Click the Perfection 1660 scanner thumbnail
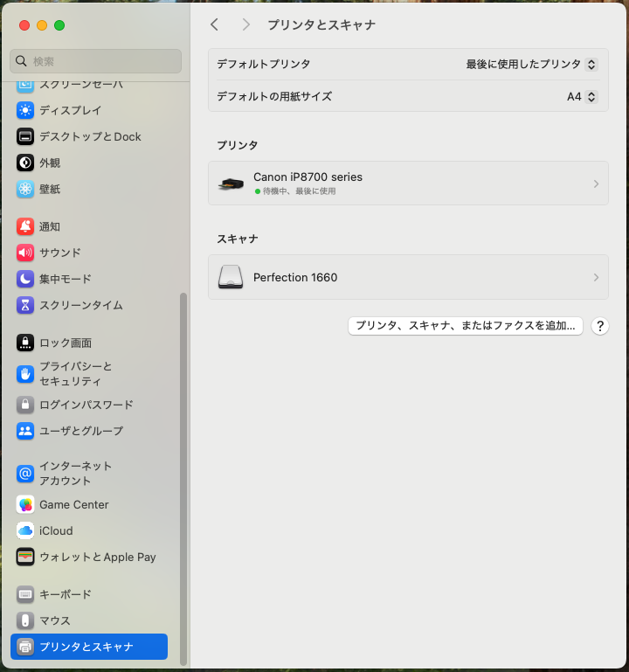The height and width of the screenshot is (672, 629). pos(231,277)
